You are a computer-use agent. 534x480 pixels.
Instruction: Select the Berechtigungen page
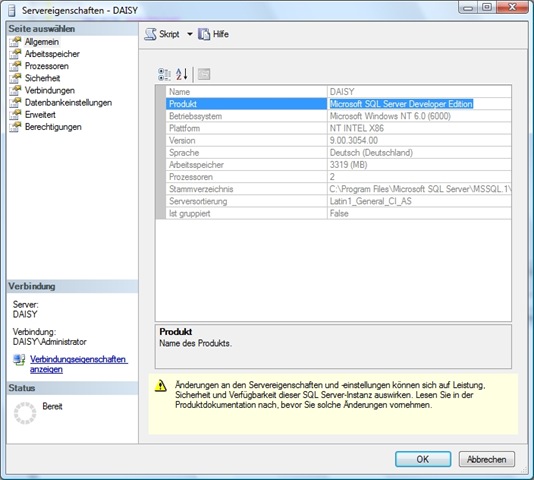[53, 127]
